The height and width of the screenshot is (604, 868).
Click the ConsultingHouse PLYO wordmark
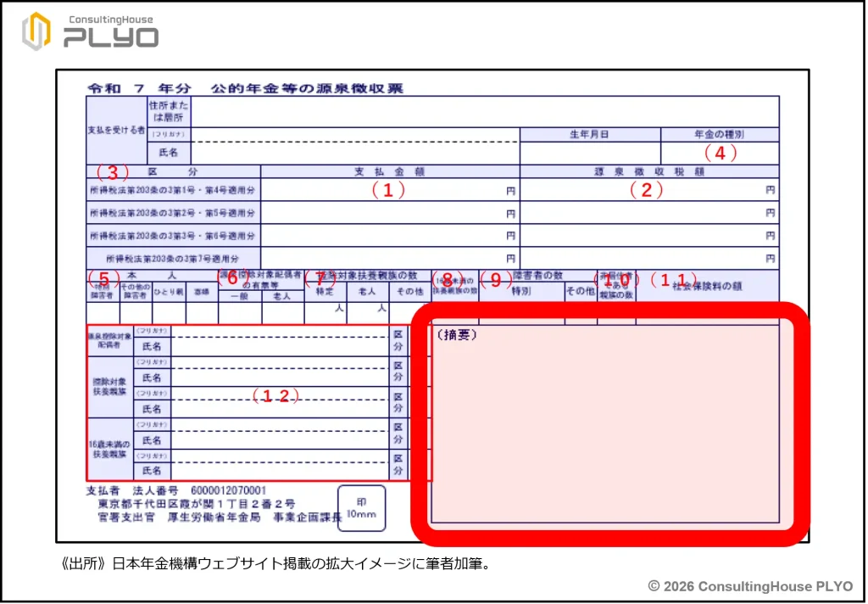(110, 31)
